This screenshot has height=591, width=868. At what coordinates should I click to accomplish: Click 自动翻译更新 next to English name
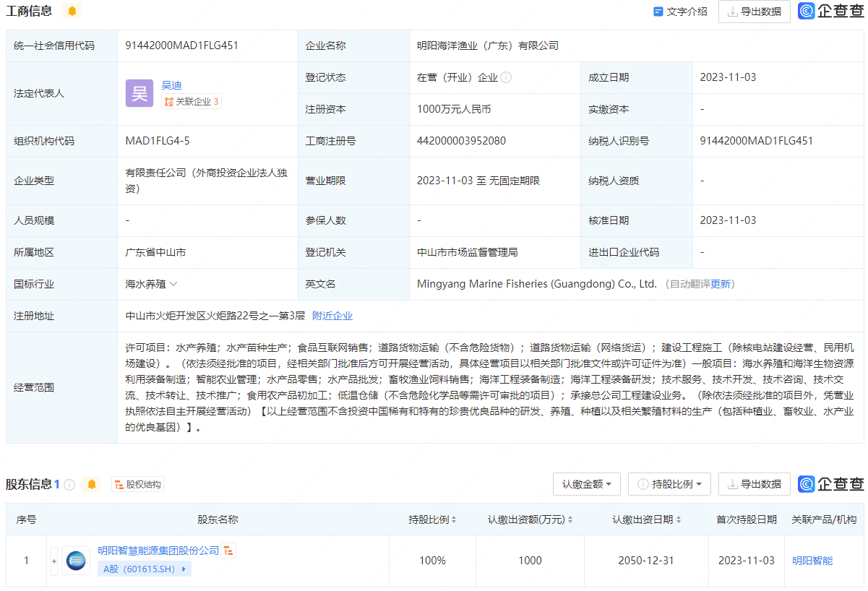tap(699, 284)
